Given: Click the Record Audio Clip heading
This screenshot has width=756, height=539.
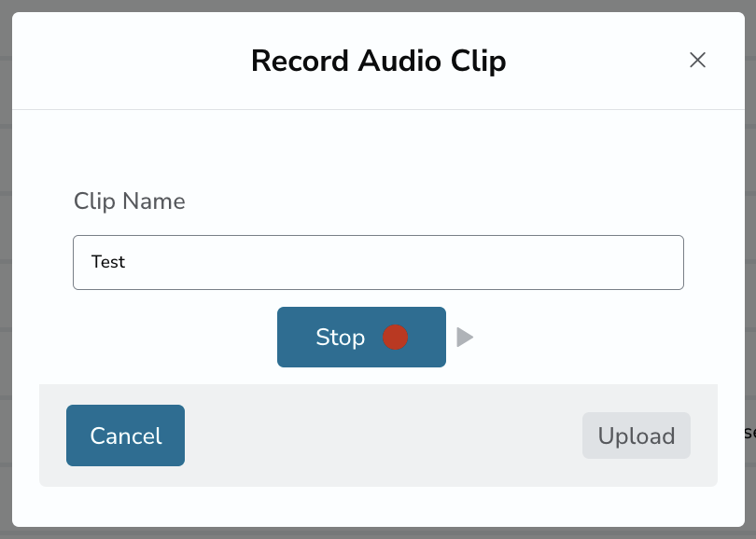Looking at the screenshot, I should [379, 62].
